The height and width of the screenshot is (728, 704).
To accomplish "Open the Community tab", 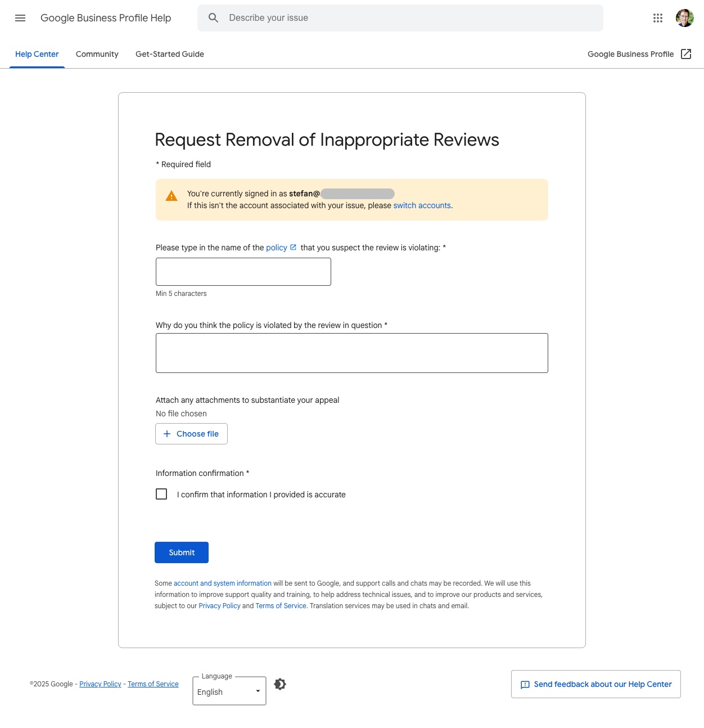I will point(97,54).
